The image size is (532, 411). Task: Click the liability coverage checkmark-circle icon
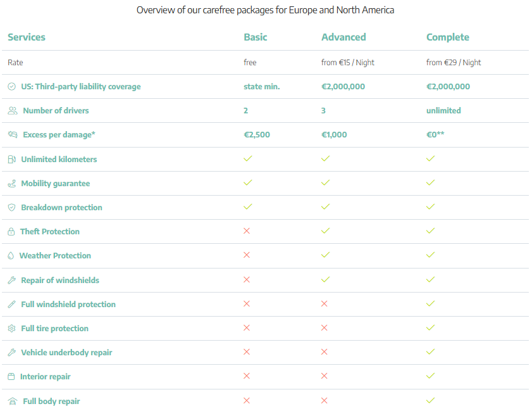click(11, 87)
